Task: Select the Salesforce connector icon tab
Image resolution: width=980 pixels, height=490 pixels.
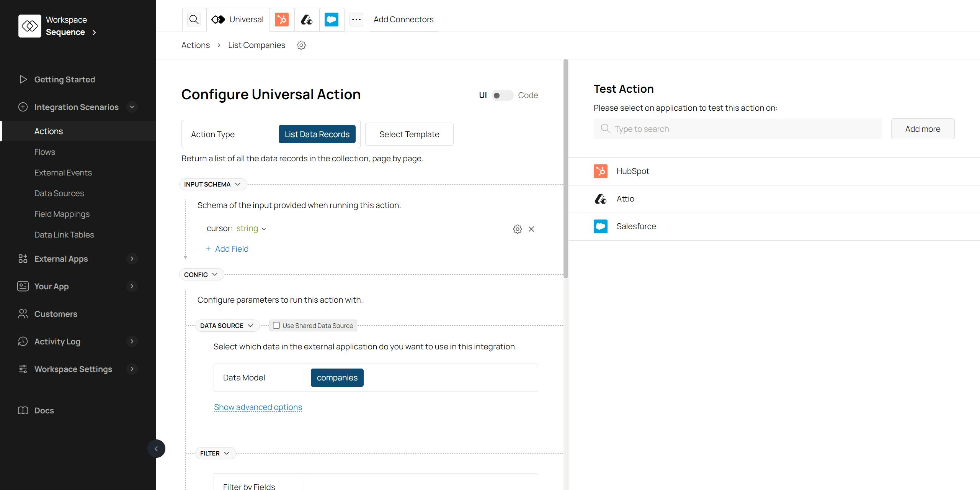Action: coord(332,20)
